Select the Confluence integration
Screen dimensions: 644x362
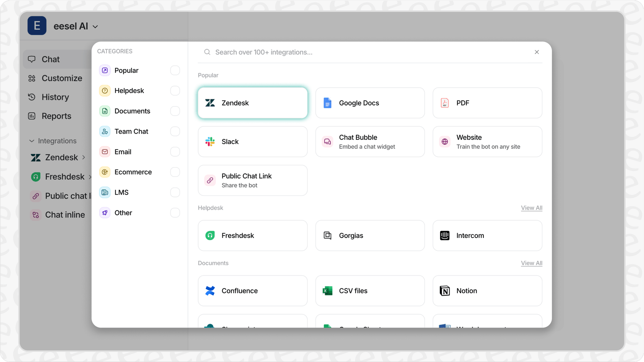pyautogui.click(x=252, y=290)
